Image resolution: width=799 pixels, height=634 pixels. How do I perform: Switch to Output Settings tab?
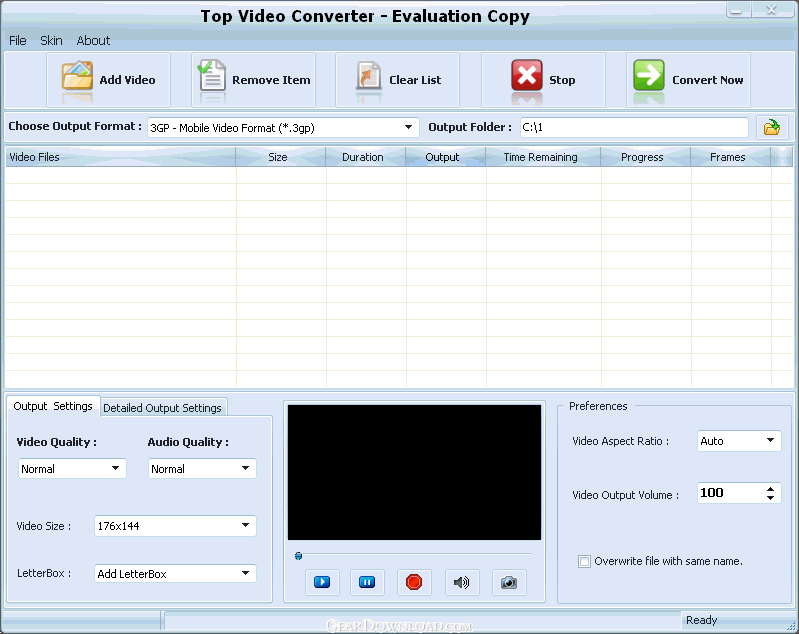click(x=53, y=406)
